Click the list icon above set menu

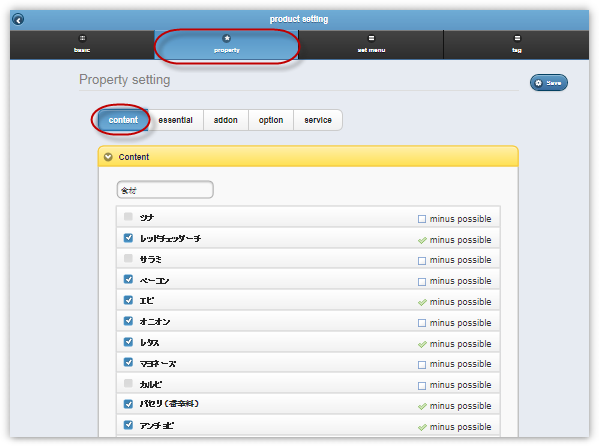pos(371,38)
